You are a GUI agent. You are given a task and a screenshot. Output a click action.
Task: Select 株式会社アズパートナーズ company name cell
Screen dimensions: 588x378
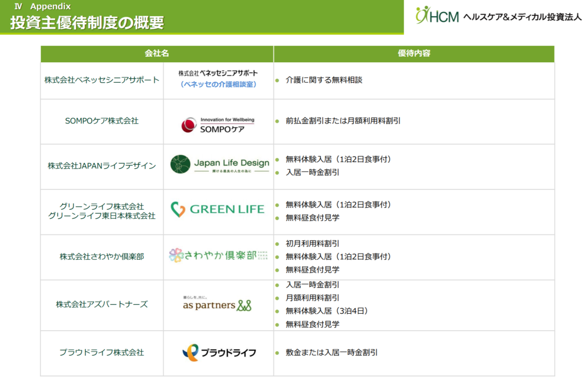102,304
